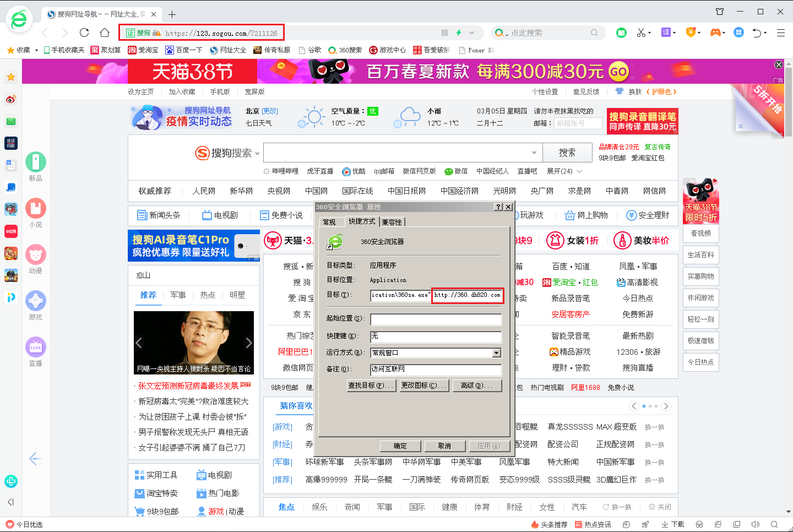Click the 小说 novel round icon
This screenshot has width=793, height=532.
[36, 208]
